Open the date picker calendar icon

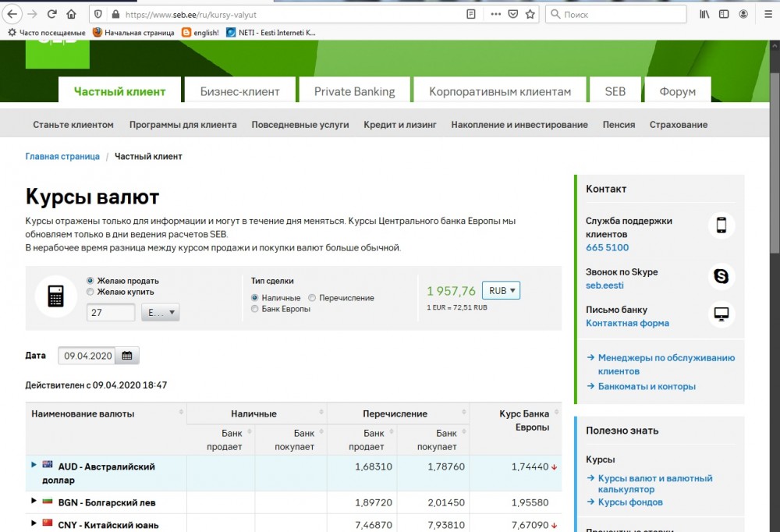(x=127, y=356)
